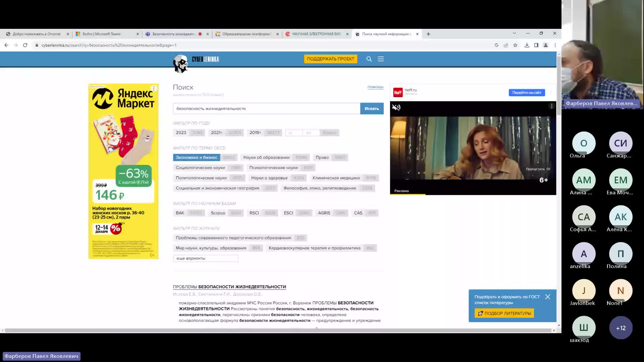Toggle AGRIS database filter
The image size is (644, 362).
(331, 213)
